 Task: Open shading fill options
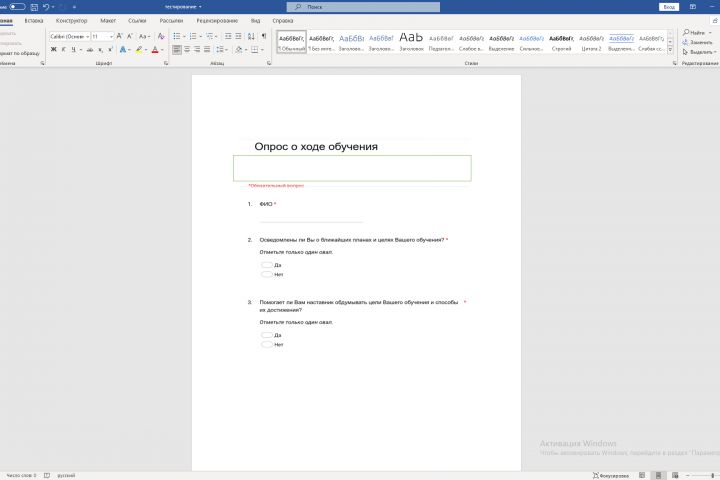(238, 49)
